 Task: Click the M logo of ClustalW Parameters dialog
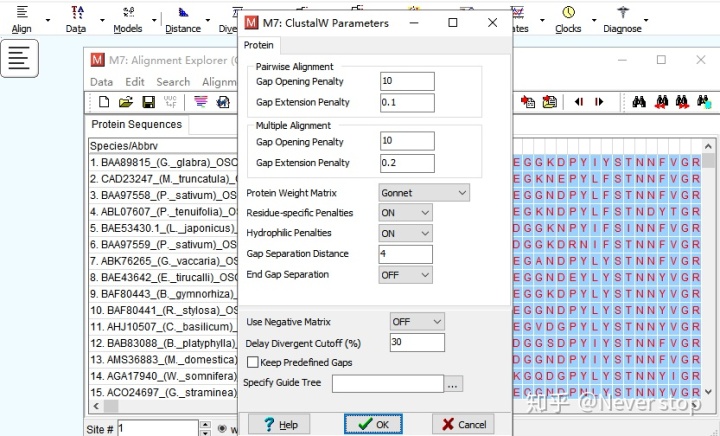click(x=251, y=22)
